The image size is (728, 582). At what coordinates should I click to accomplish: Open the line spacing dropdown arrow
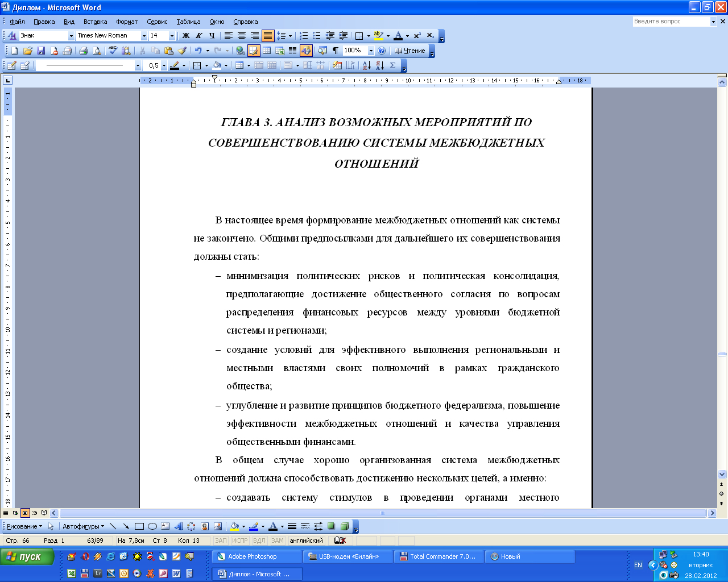(x=290, y=36)
